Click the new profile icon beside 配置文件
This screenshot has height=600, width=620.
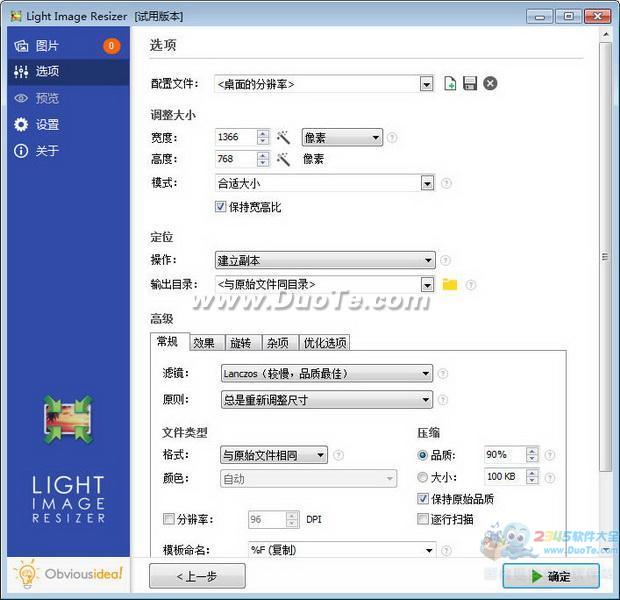pyautogui.click(x=450, y=83)
